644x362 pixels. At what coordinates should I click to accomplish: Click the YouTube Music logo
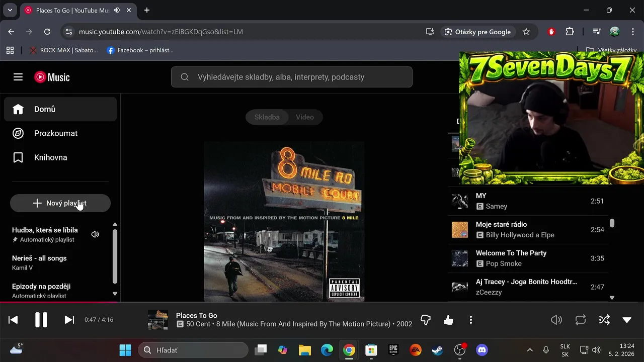(52, 77)
